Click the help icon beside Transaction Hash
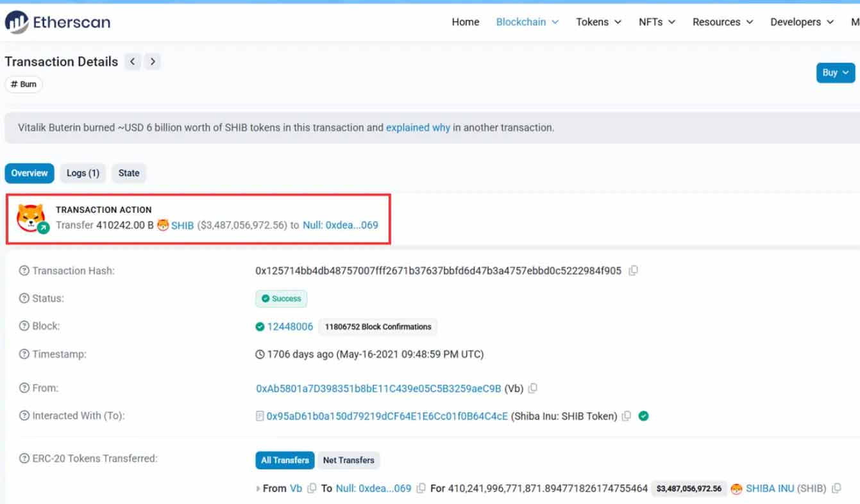860x504 pixels. pyautogui.click(x=24, y=271)
